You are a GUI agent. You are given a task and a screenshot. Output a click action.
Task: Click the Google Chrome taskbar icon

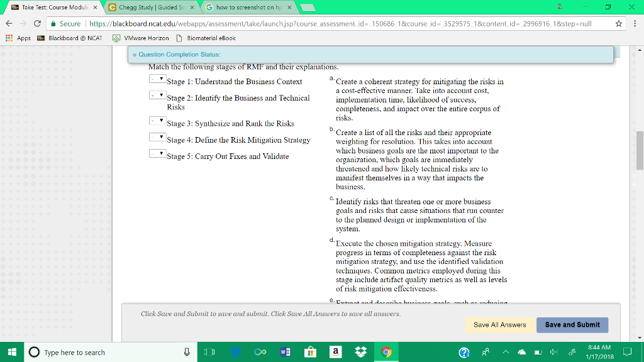pos(386,352)
